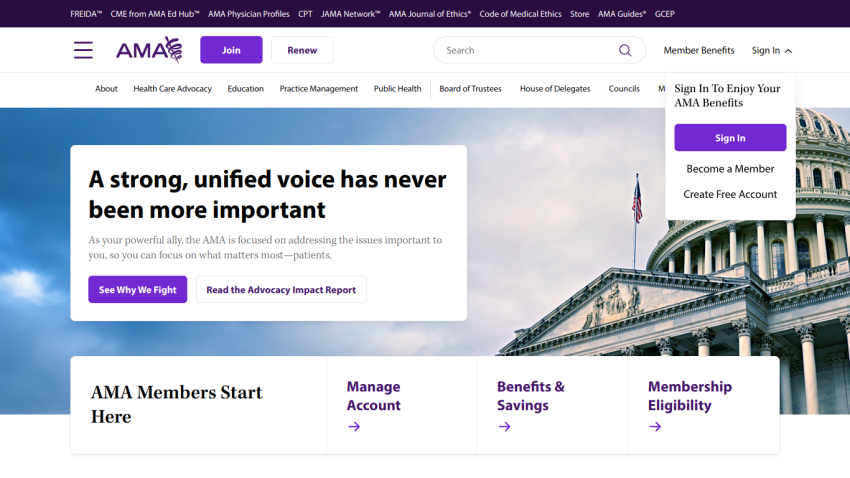Viewport: 850px width, 478px height.
Task: Click the 'A strong, unified voice' headline
Action: [x=267, y=195]
